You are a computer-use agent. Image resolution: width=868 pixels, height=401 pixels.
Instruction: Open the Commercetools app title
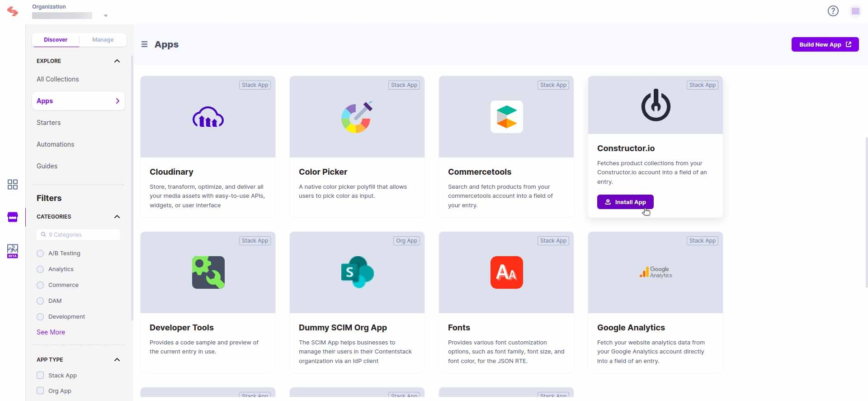point(480,172)
